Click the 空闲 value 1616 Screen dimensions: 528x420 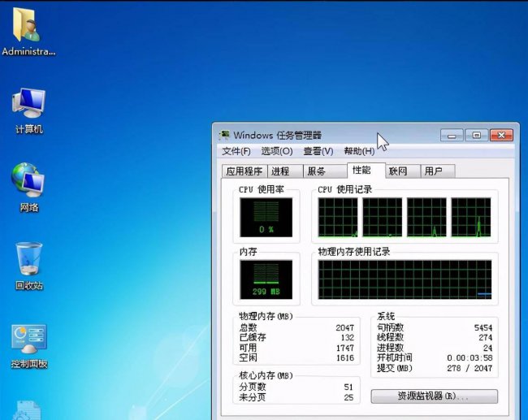tap(344, 357)
